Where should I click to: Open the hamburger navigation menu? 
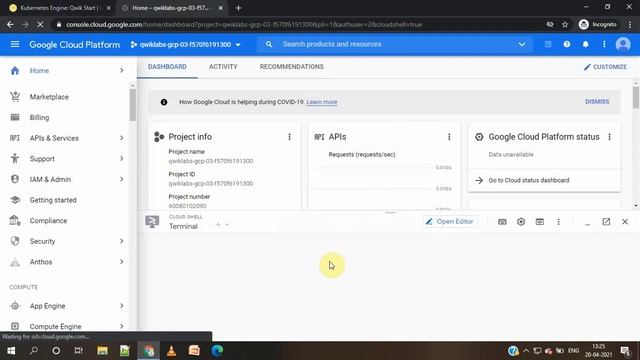click(x=15, y=44)
